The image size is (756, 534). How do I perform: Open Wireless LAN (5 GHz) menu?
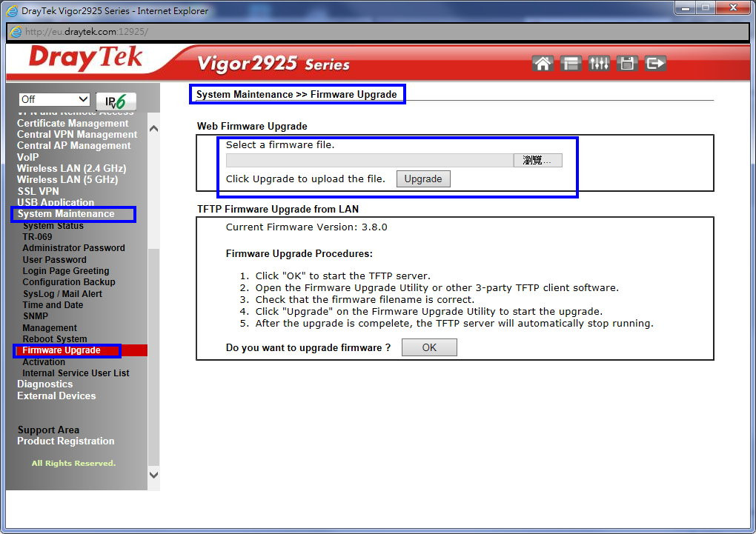pyautogui.click(x=67, y=179)
